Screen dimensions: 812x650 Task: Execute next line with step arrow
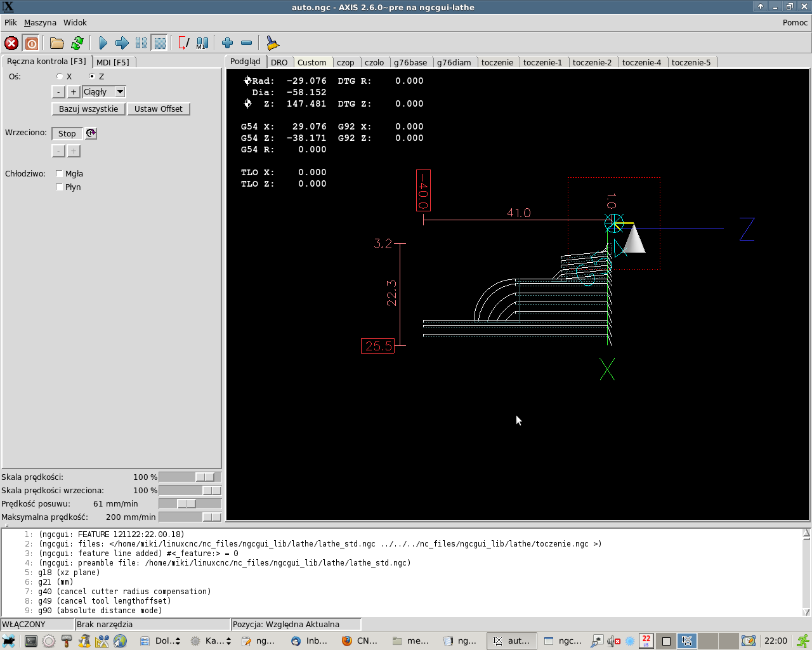[x=122, y=43]
